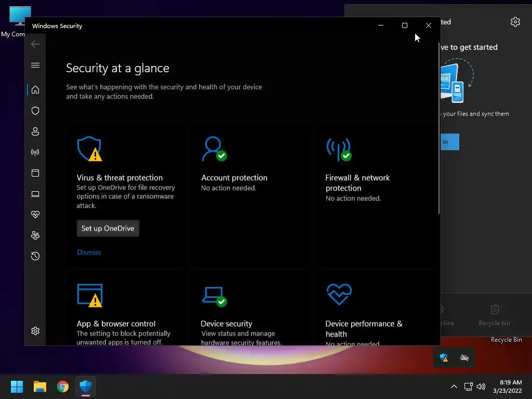Maximize the Windows Security window
Screen dimensions: 532x399
[x=404, y=25]
